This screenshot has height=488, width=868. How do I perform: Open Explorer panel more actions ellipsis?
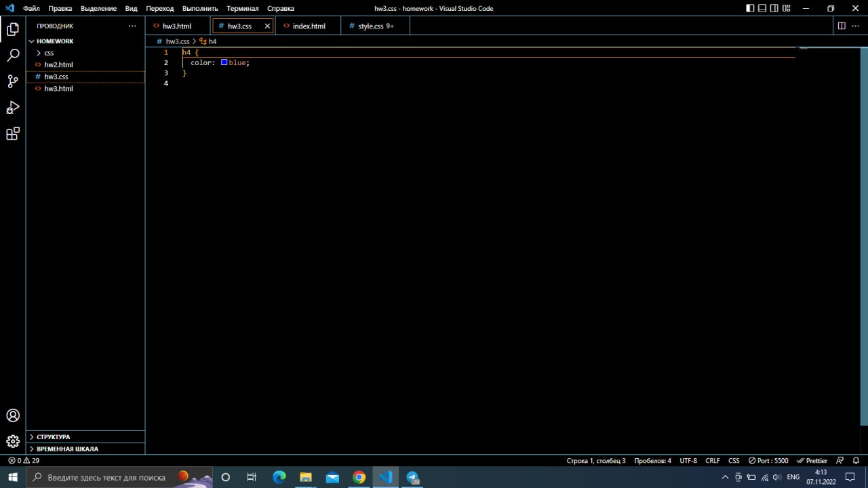[132, 26]
